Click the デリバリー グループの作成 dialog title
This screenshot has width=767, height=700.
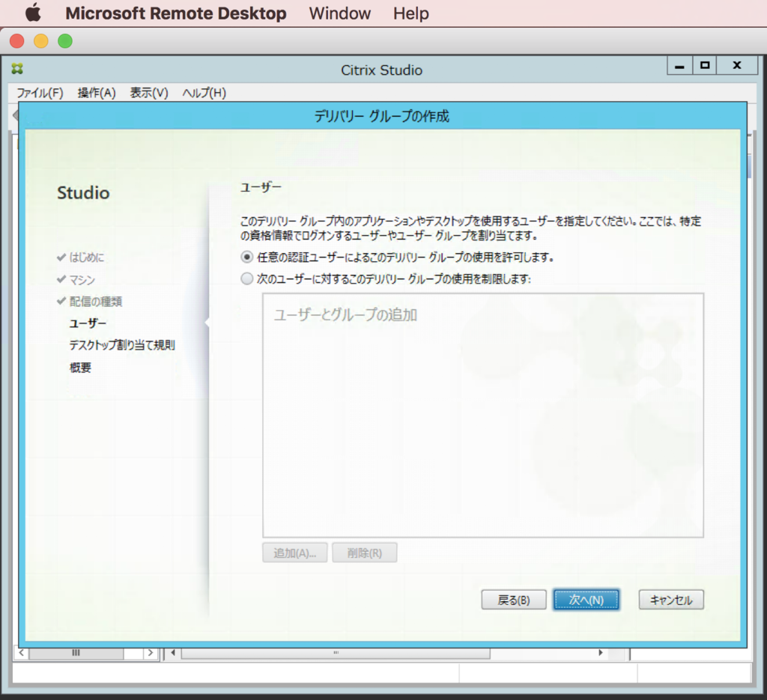point(381,116)
